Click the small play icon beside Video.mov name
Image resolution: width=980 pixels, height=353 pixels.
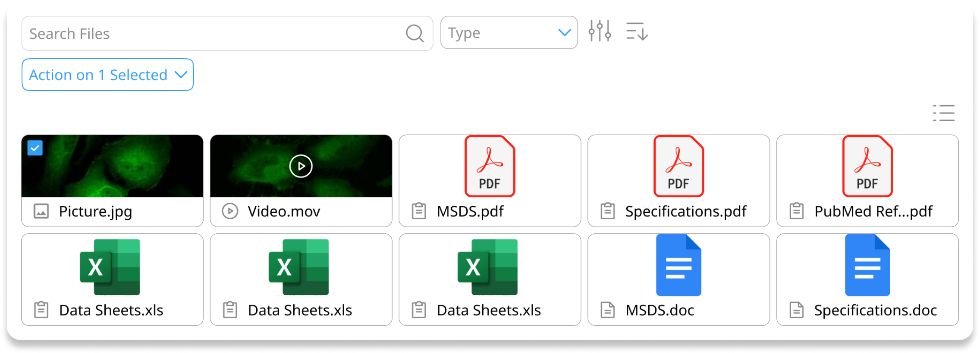(x=230, y=211)
